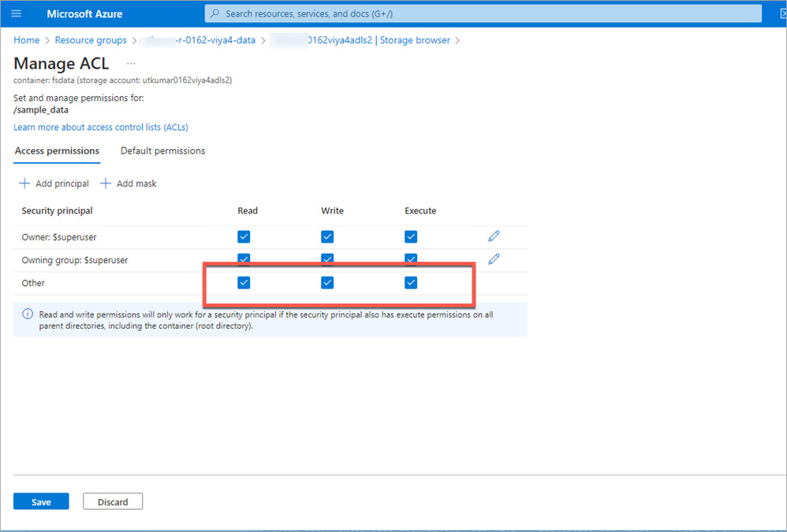Save the ACL changes

pos(41,501)
